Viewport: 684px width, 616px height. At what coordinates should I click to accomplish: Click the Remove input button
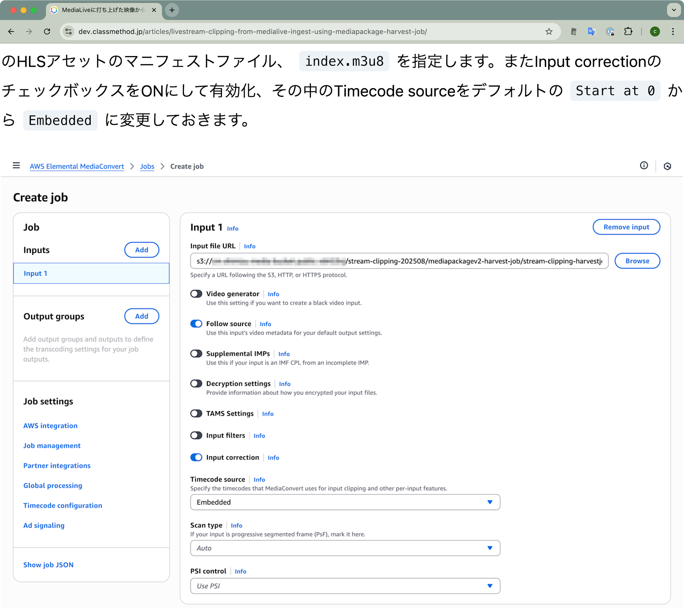626,227
